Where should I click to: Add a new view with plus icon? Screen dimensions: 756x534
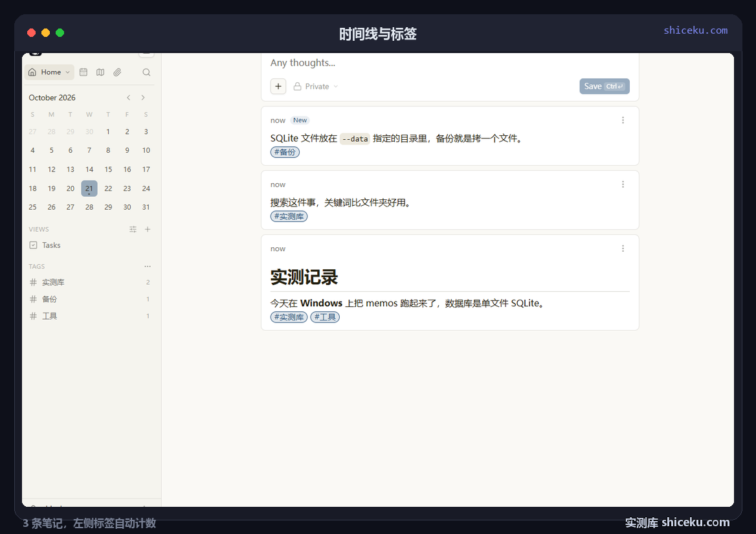(x=148, y=229)
